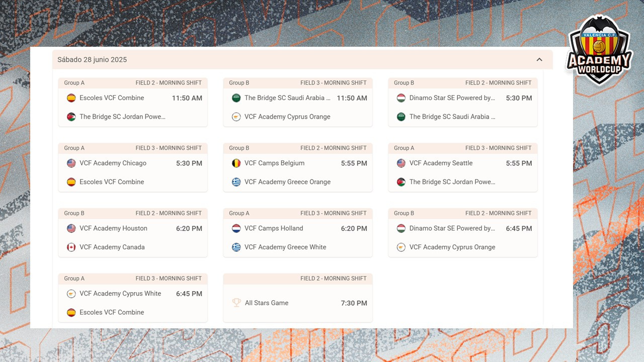Click Group A label on the Holland card

pos(239,213)
